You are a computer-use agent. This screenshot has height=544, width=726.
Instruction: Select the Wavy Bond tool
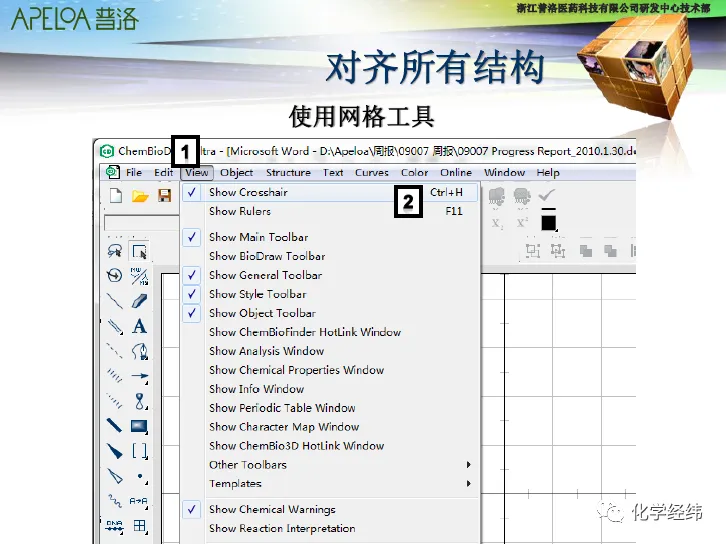point(114,500)
